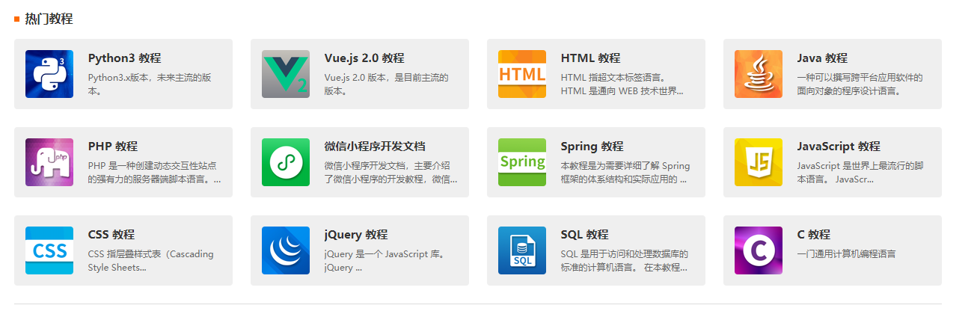Click description '一种可以撰写跨平台应用软件的面向对象的程序设计语言。'

(860, 84)
